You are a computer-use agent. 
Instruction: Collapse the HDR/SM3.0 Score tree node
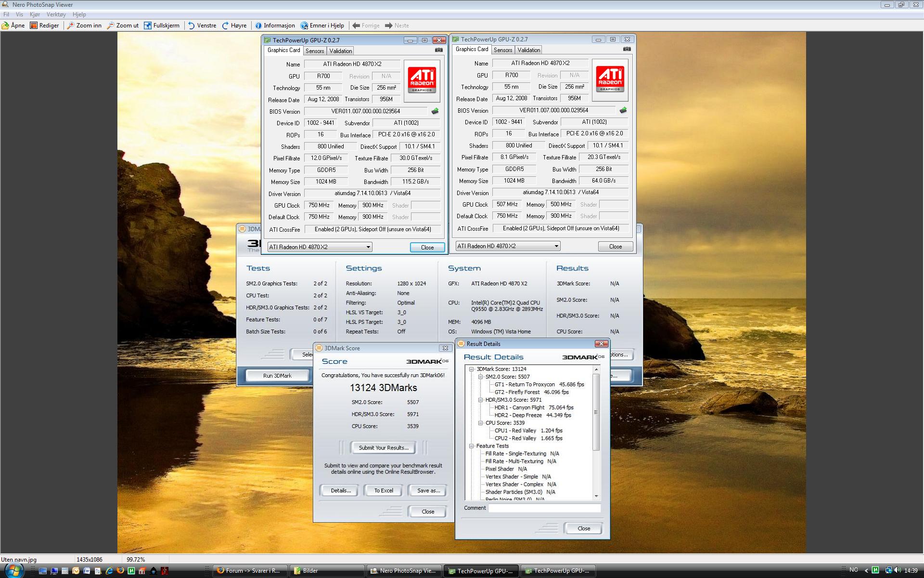480,400
